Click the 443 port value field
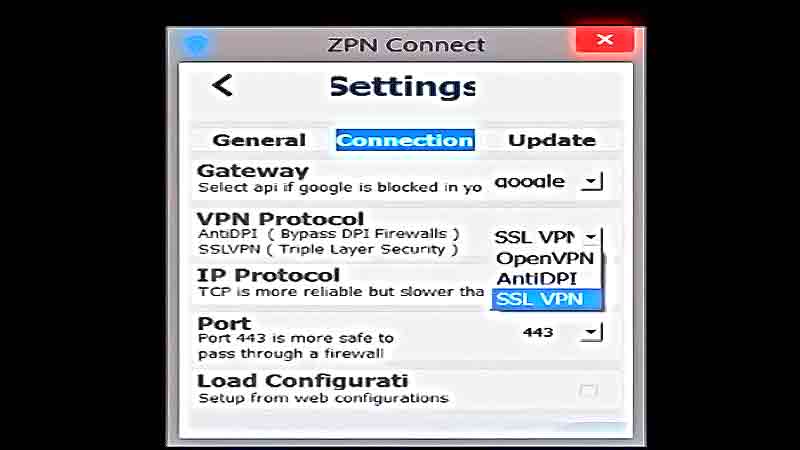Viewport: 800px width, 450px height. pyautogui.click(x=538, y=333)
